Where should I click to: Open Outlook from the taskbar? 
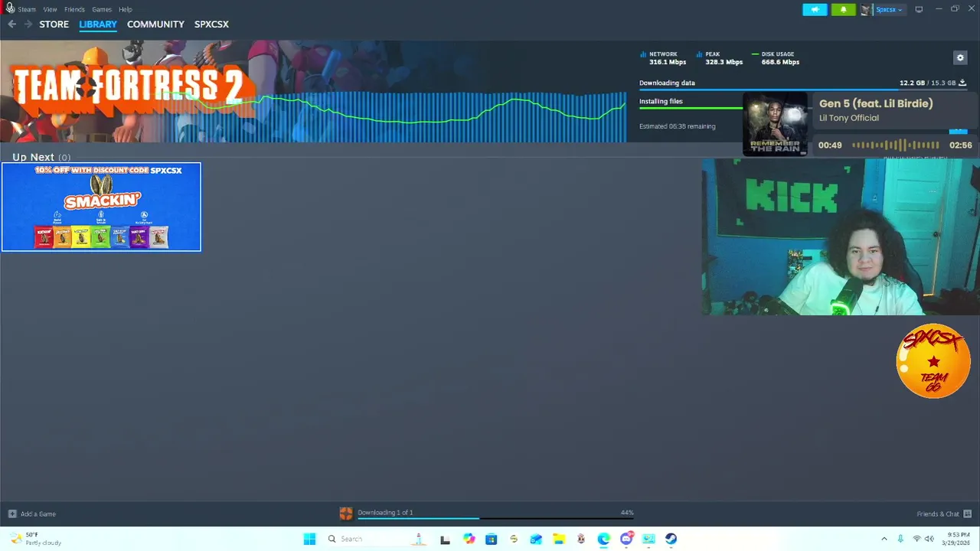[x=536, y=539]
